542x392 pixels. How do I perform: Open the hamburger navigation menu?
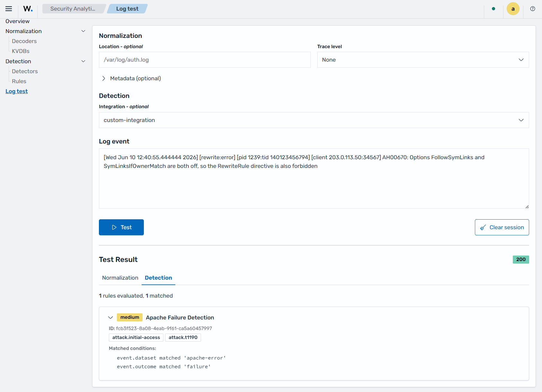(9, 9)
